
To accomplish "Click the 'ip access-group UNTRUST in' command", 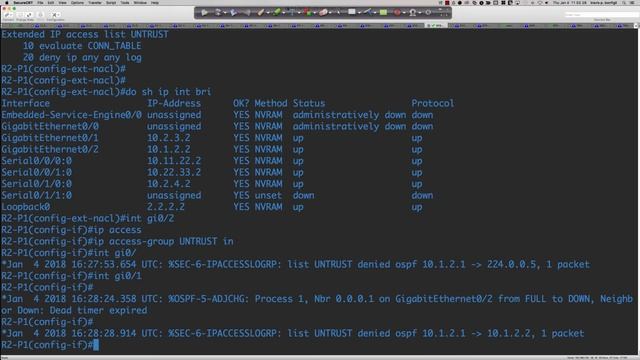I will click(x=163, y=241).
